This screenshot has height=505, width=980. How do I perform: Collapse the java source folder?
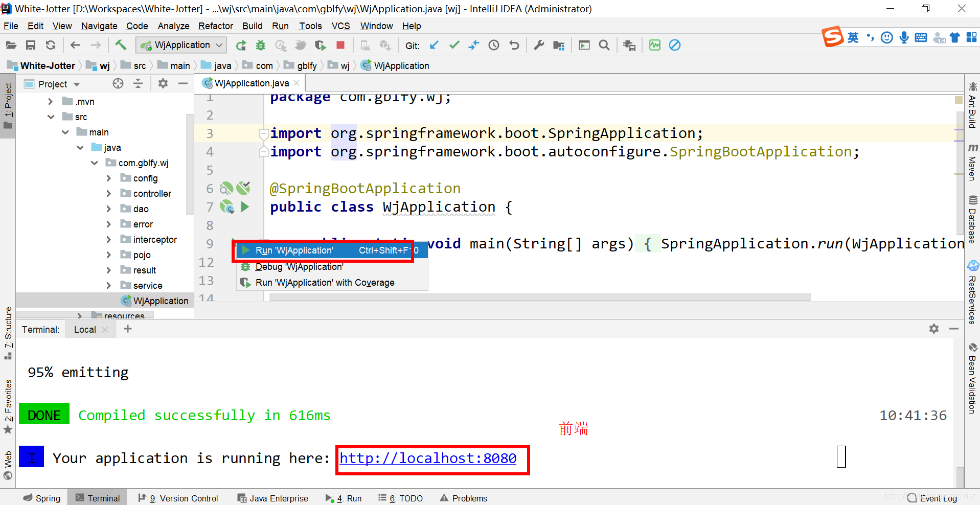click(x=80, y=148)
